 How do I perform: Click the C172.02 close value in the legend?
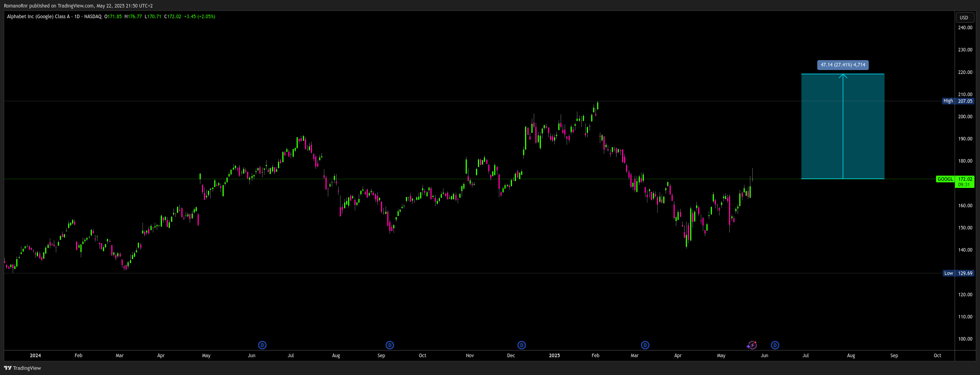pyautogui.click(x=173, y=17)
